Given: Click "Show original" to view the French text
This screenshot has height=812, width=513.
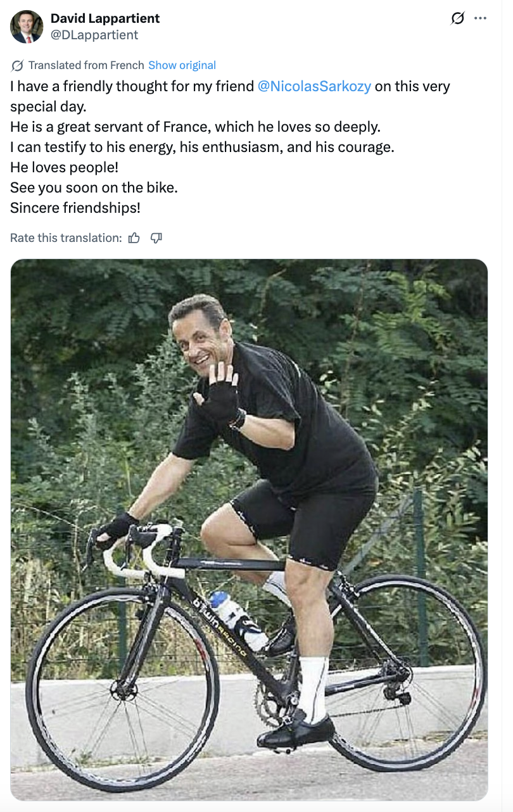Looking at the screenshot, I should coord(182,65).
